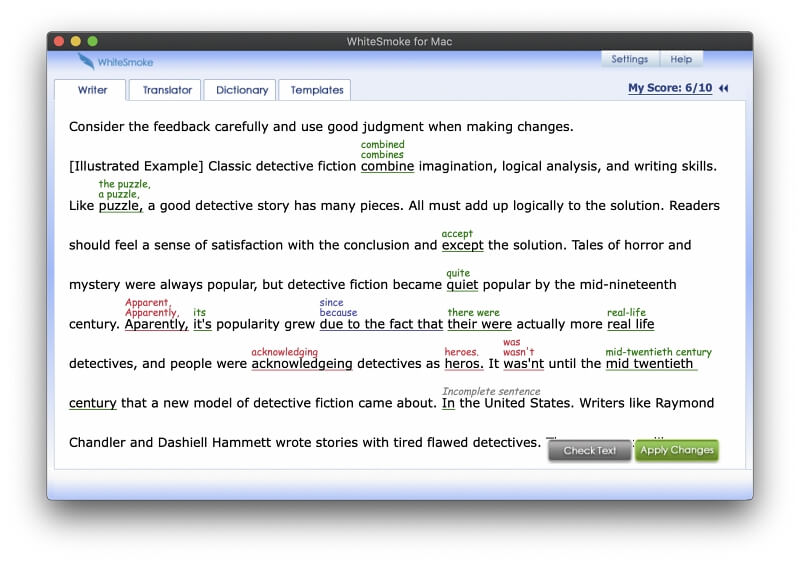Choose the red suggestion 'was'

512,342
